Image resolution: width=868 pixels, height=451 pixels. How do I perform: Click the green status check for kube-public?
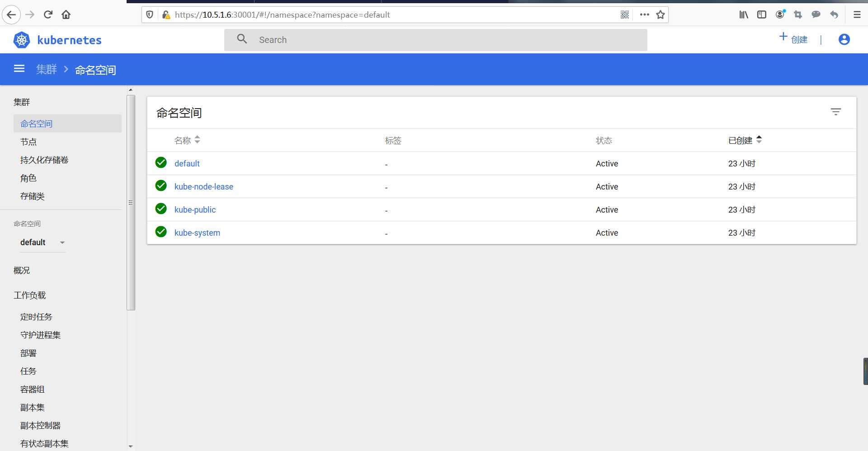coord(161,209)
